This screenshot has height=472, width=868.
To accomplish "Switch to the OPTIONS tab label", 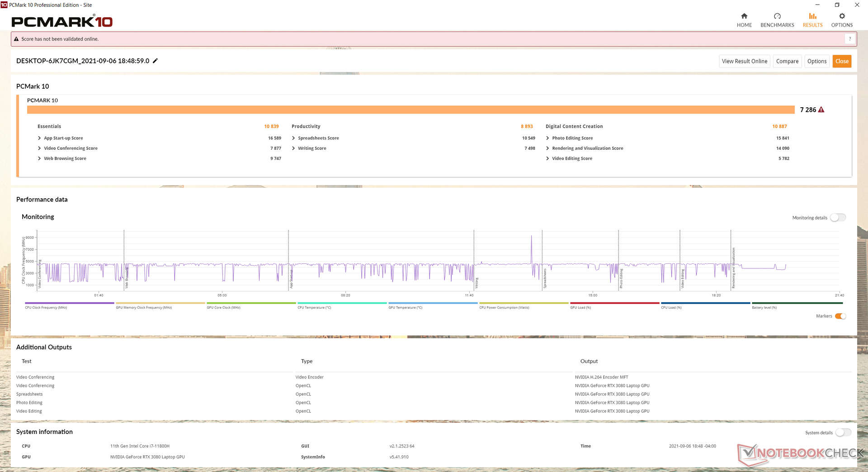I will click(842, 25).
